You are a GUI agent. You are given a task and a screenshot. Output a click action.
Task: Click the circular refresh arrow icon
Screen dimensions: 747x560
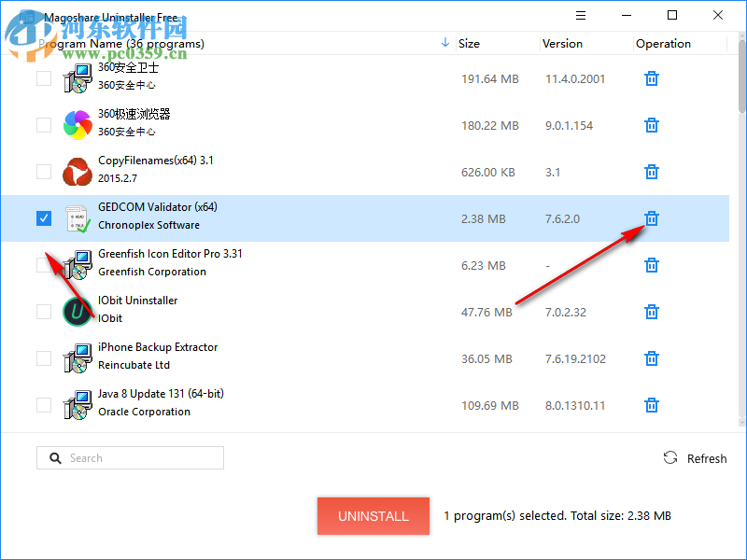tap(669, 457)
